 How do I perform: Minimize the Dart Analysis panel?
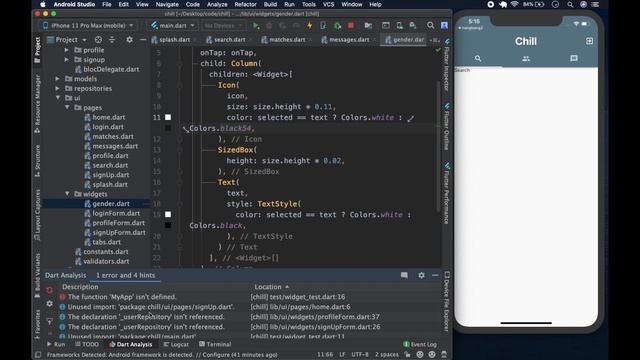[435, 276]
